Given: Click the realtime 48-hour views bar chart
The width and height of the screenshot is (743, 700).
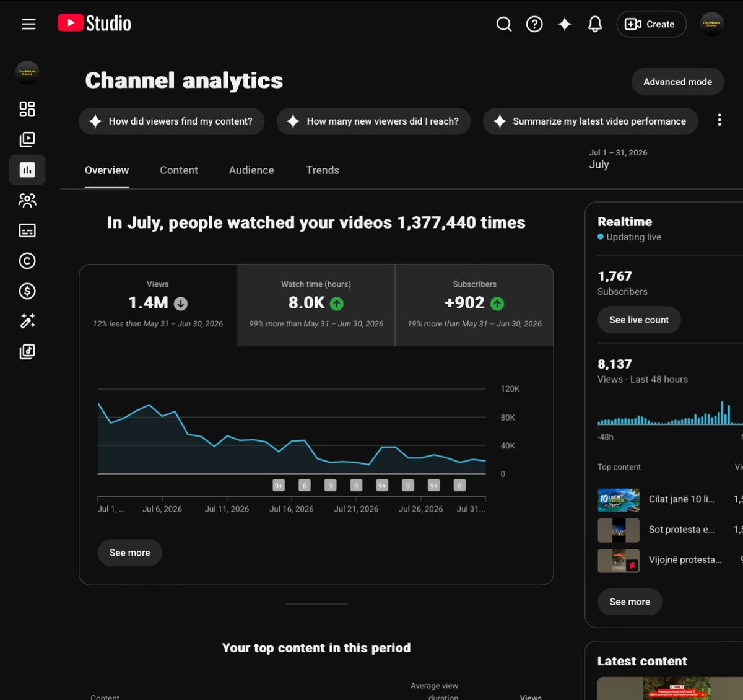Looking at the screenshot, I should (670, 413).
